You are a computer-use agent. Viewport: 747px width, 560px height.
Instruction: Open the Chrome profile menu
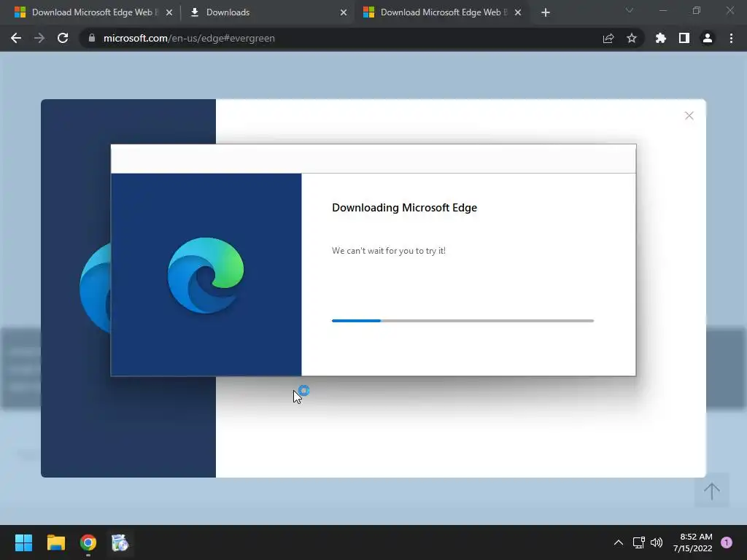(x=708, y=38)
